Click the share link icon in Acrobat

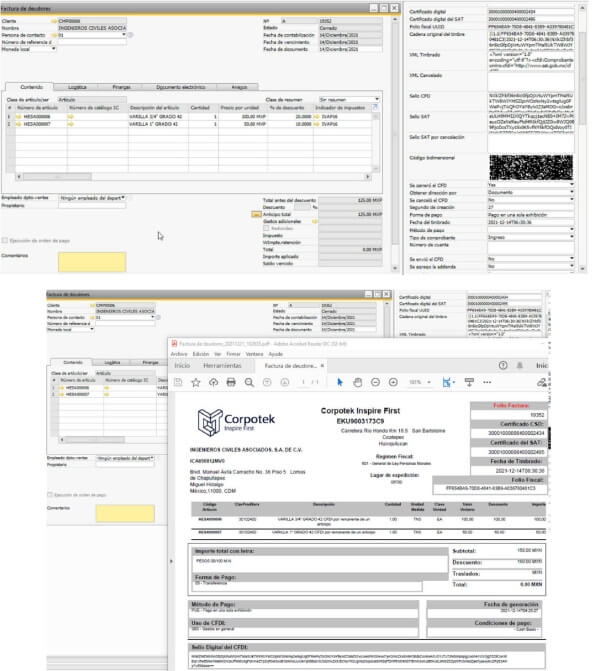click(542, 382)
